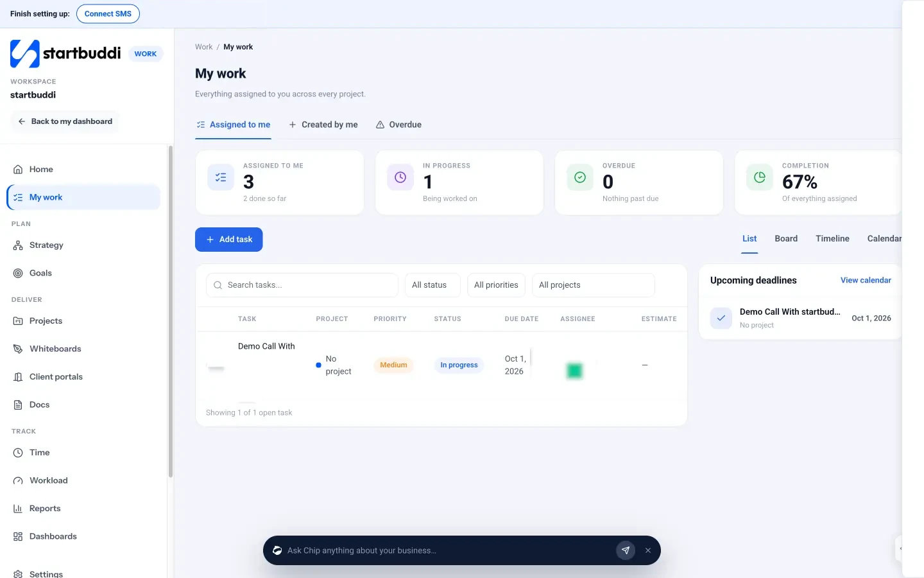Switch to Board view
This screenshot has height=578, width=924.
(786, 239)
